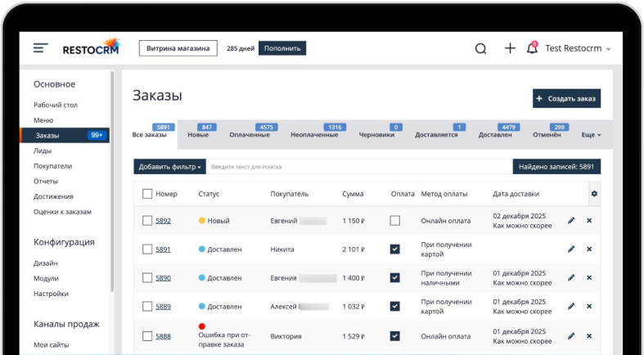The width and height of the screenshot is (644, 355).
Task: Select order 5892 row checkbox
Action: coord(147,221)
